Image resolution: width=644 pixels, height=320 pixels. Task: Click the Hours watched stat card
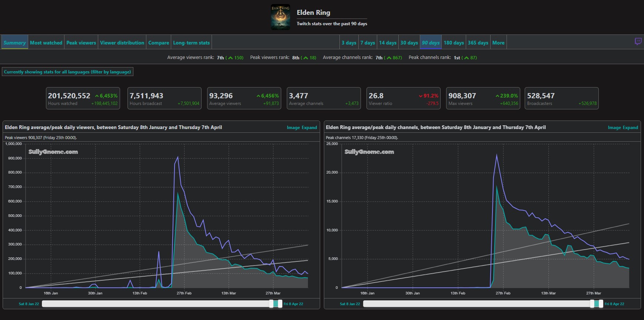coord(83,98)
